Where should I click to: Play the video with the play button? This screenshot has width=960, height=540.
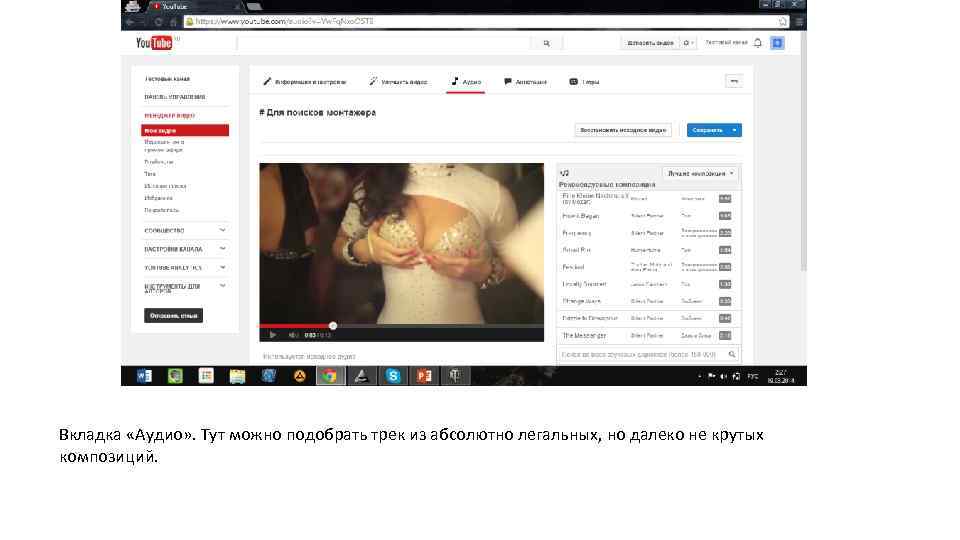272,335
